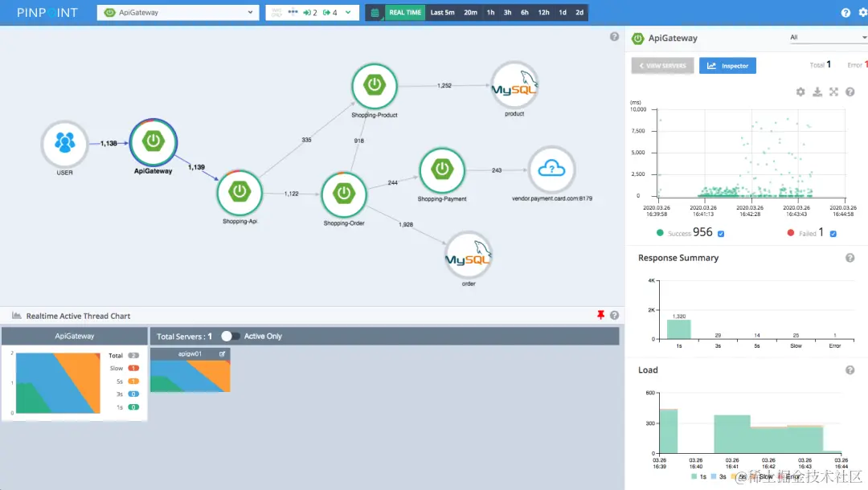Select the 2d time range
This screenshot has height=490, width=868.
click(x=579, y=12)
